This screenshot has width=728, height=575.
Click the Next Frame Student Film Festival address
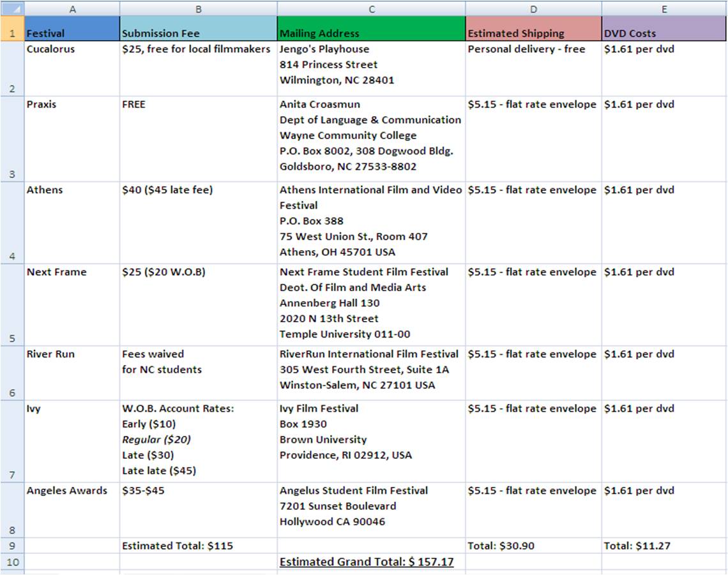click(372, 305)
